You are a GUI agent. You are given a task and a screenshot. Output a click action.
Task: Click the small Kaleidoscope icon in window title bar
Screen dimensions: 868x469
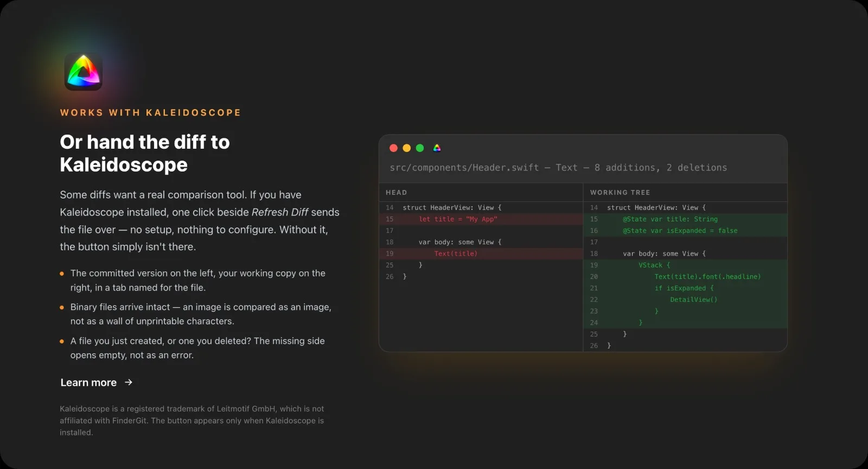coord(437,148)
